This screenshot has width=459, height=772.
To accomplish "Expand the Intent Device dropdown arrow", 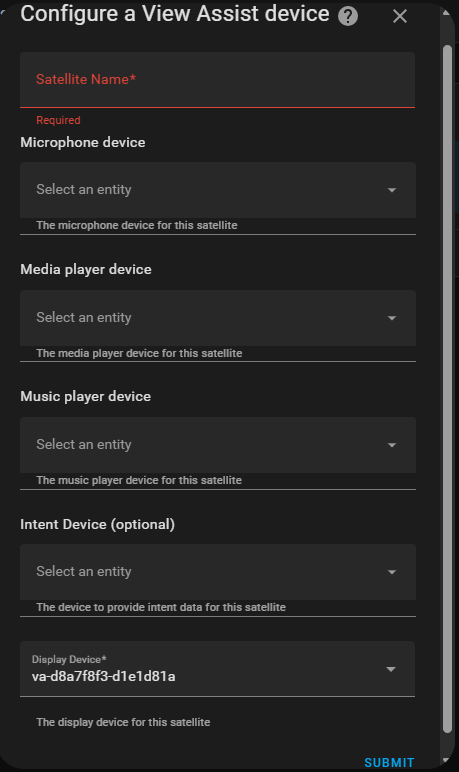I will [x=392, y=572].
